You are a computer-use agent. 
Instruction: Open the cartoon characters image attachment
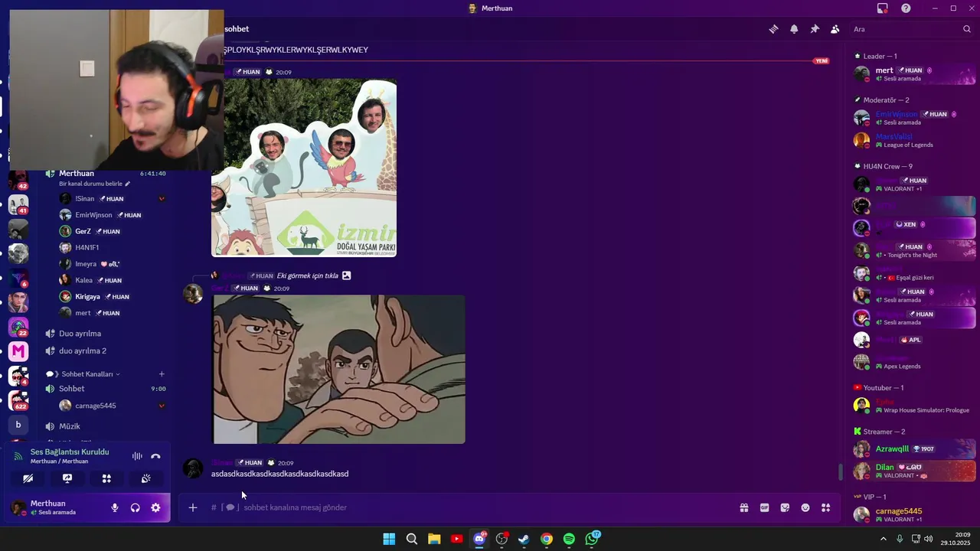[338, 370]
